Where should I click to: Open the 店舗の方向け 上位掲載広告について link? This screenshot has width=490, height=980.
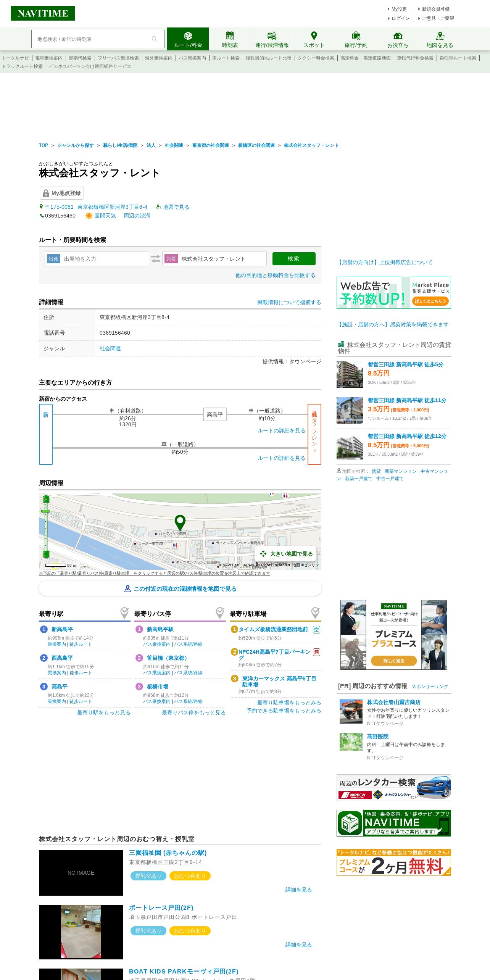(x=385, y=262)
